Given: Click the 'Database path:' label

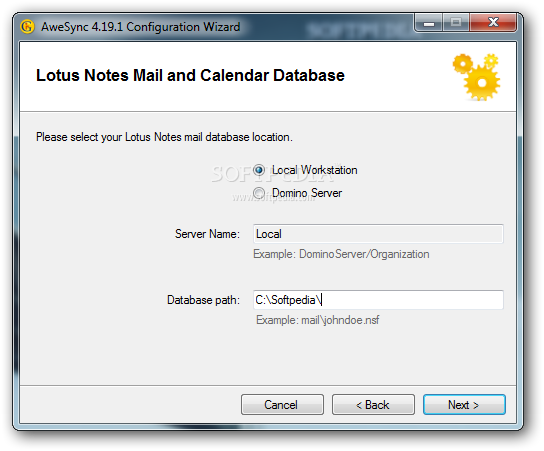Looking at the screenshot, I should pos(203,300).
